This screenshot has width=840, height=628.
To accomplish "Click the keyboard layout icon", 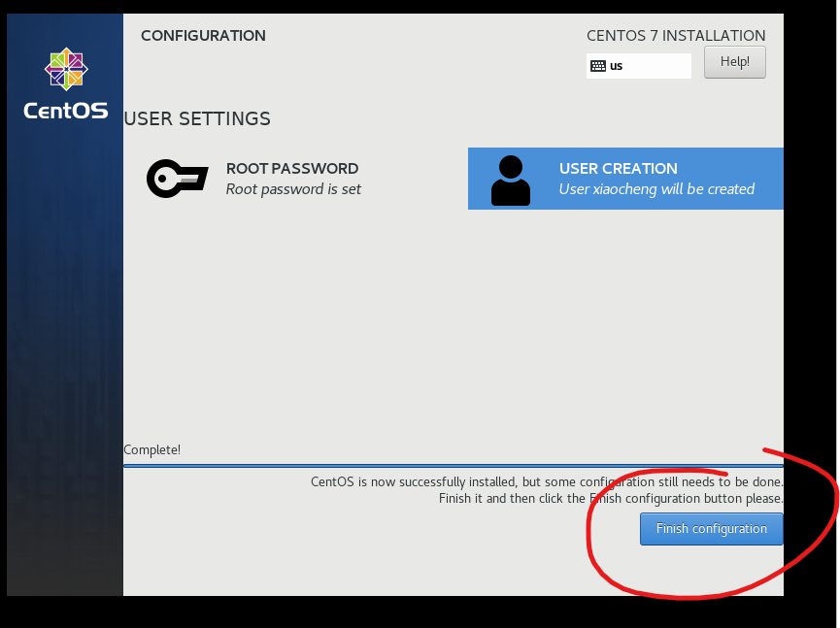I will (598, 66).
